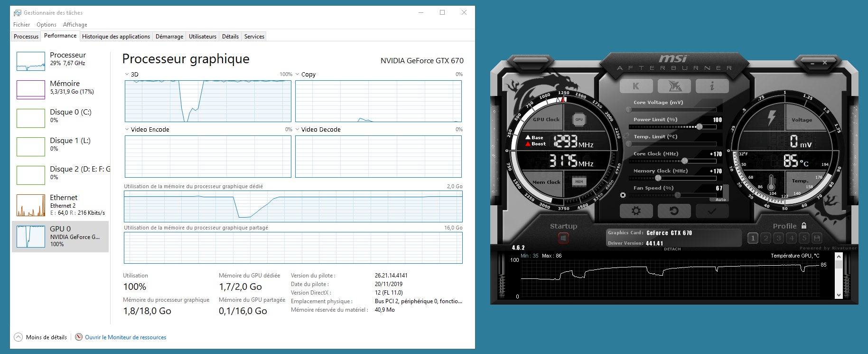Image resolution: width=868 pixels, height=354 pixels.
Task: Click the Afterburner graph scrollbar up arrow
Action: (839, 257)
